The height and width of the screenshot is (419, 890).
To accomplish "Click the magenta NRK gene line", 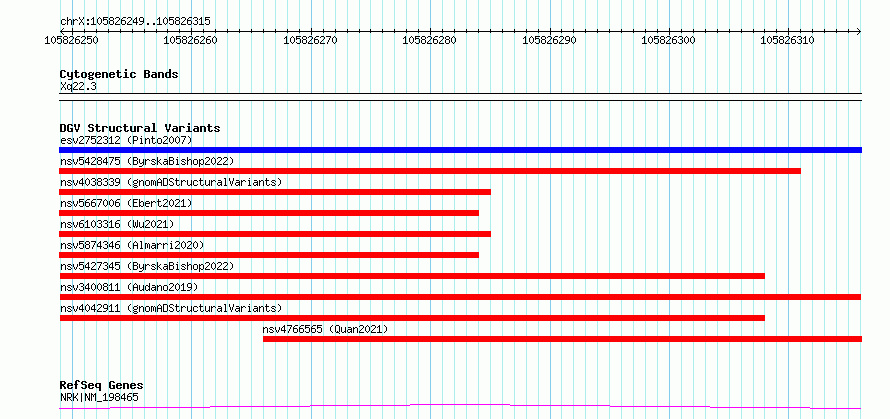I will tap(460, 407).
